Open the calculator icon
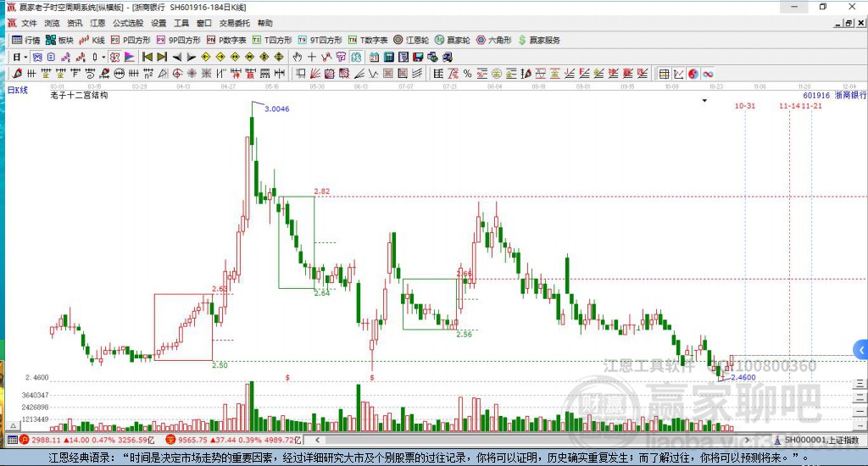The width and height of the screenshot is (868, 466). 388,57
